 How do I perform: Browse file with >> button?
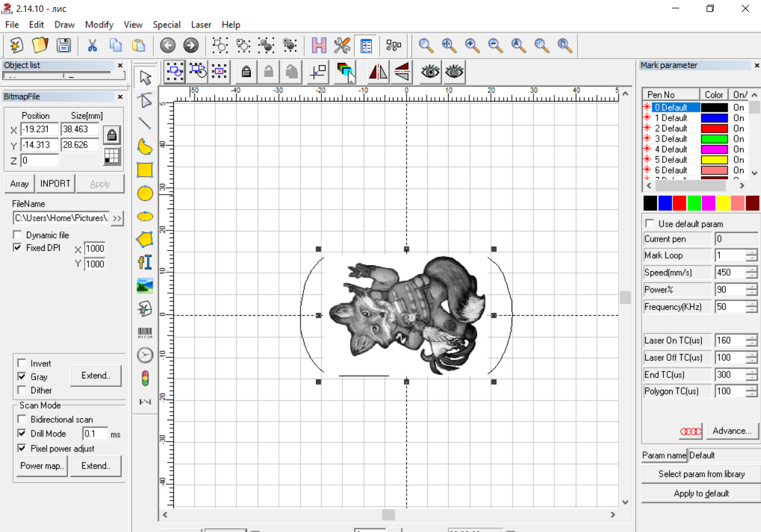coord(117,219)
